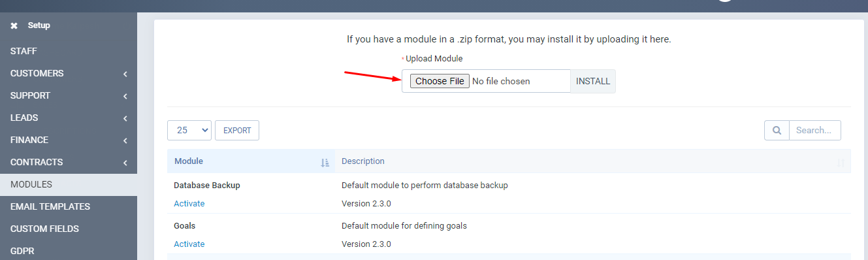The height and width of the screenshot is (260, 868).
Task: Expand the Support menu chevron
Action: click(125, 96)
